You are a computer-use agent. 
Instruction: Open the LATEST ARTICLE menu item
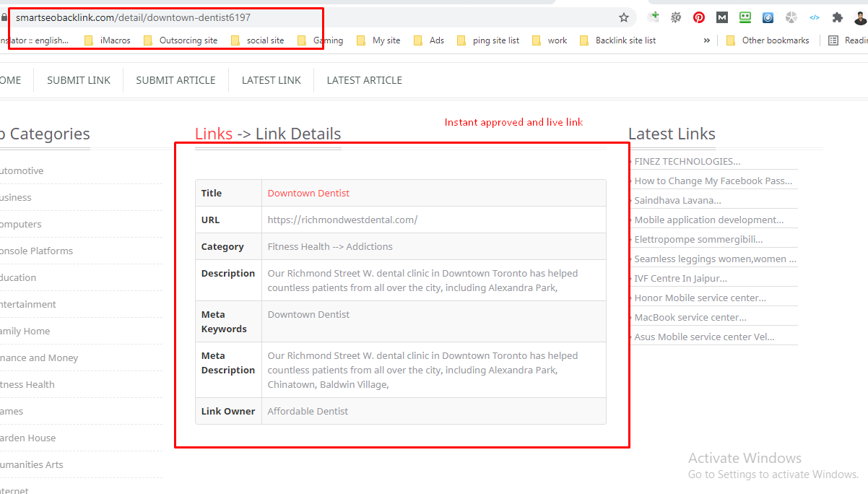[x=364, y=79]
